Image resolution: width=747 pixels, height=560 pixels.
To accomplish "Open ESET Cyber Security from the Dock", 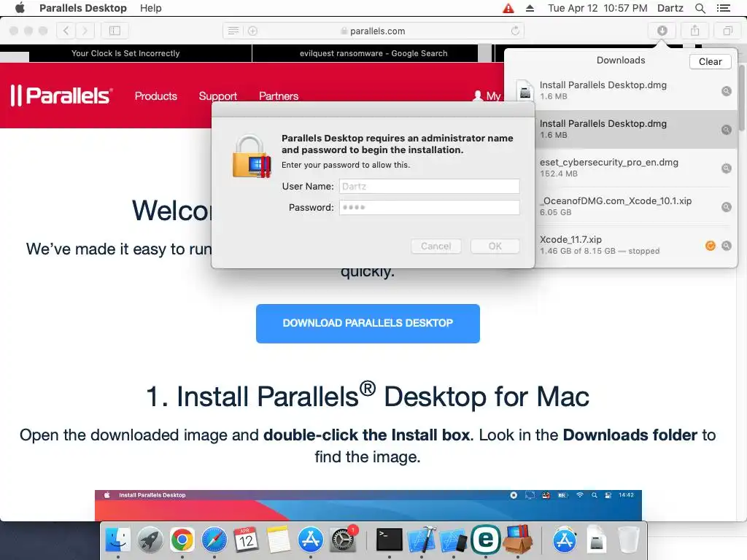I will point(485,540).
